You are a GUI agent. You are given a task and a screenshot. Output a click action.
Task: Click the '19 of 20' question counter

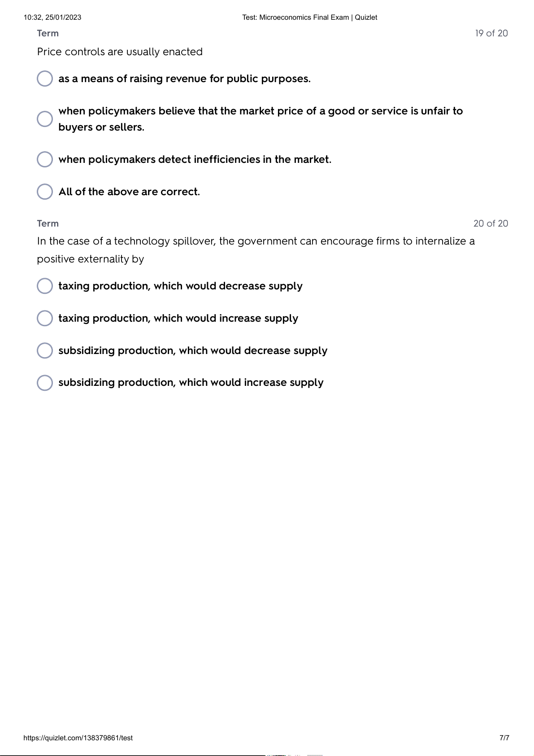pos(491,33)
